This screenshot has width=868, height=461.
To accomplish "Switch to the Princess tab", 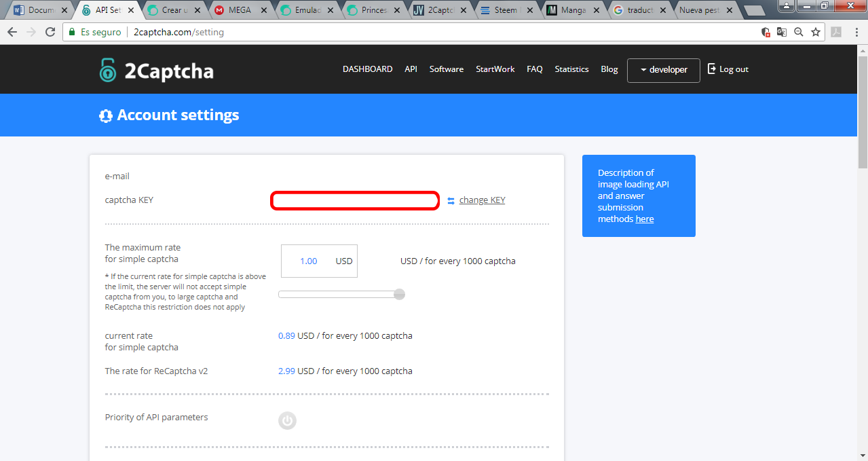I will point(373,11).
